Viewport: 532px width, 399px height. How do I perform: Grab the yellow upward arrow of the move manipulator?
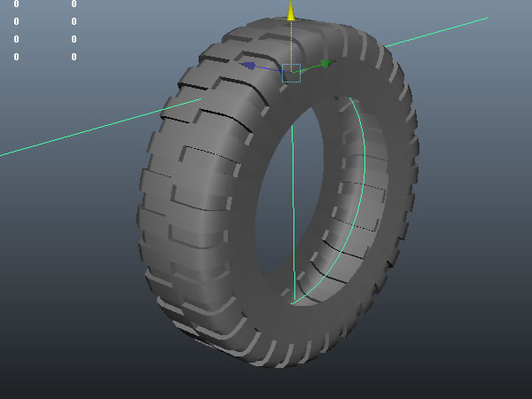(291, 10)
